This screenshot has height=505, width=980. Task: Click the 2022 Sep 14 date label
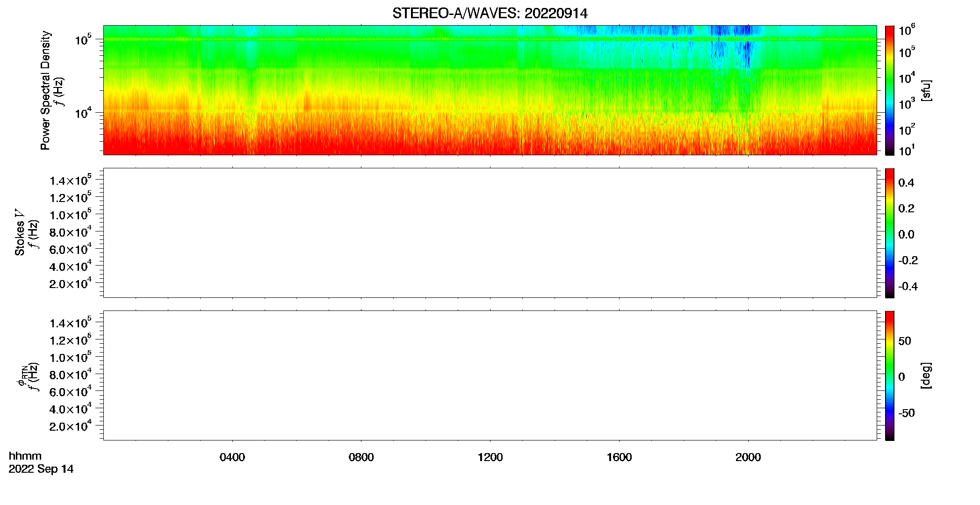[x=41, y=469]
